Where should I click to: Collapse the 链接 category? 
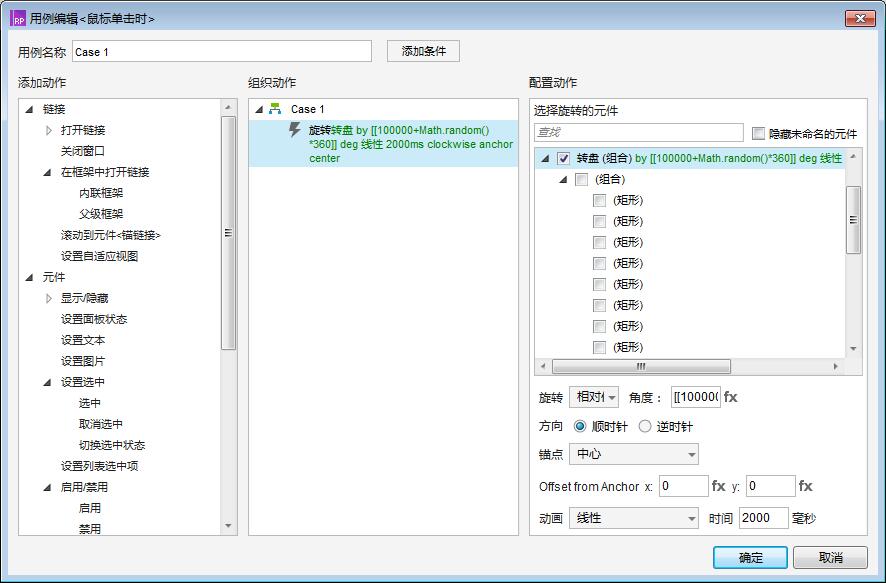pos(29,109)
